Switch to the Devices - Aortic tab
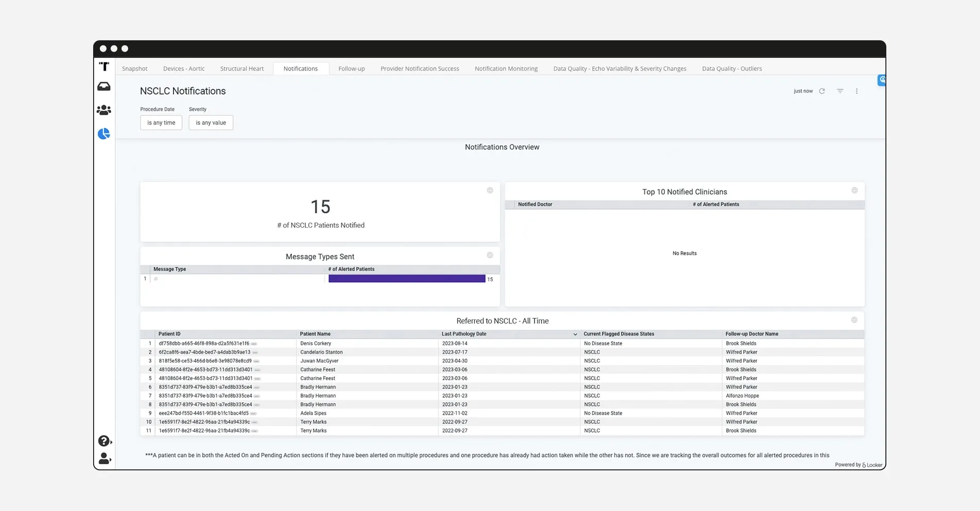 [x=184, y=69]
